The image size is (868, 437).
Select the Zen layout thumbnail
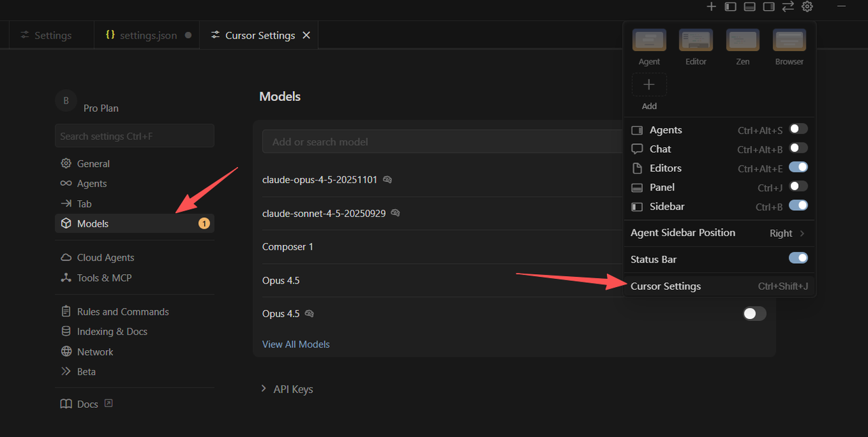743,40
